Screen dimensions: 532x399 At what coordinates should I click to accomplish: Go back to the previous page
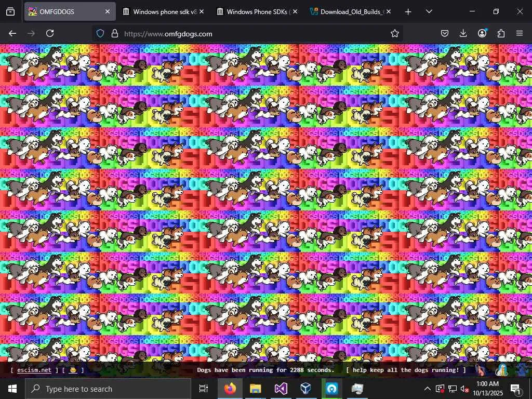tap(12, 33)
